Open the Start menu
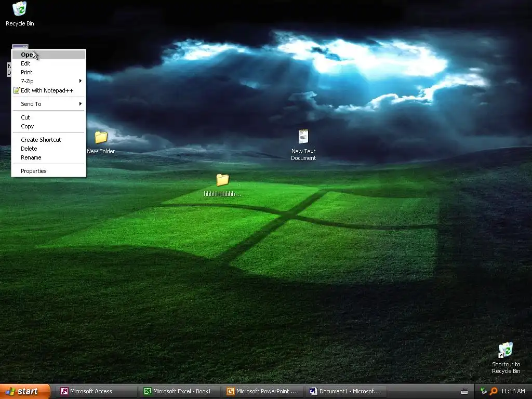 25,392
